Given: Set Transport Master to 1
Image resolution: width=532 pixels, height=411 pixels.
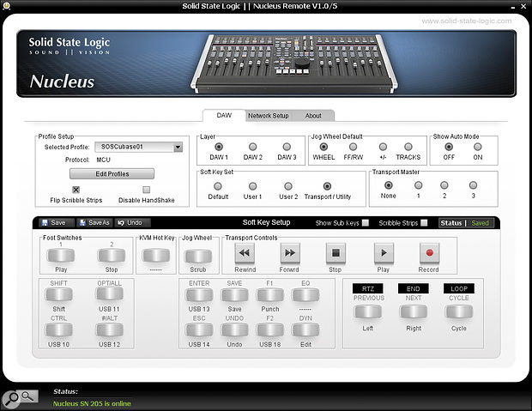Looking at the screenshot, I should (x=419, y=185).
